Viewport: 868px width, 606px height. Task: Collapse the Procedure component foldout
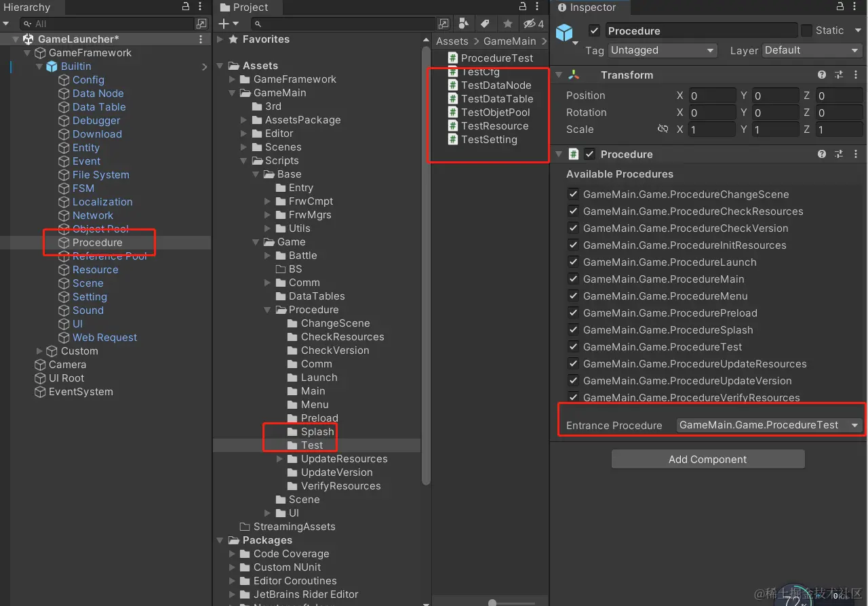559,155
